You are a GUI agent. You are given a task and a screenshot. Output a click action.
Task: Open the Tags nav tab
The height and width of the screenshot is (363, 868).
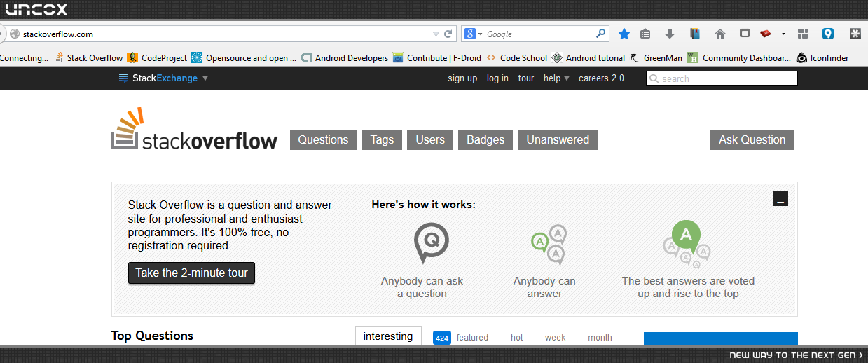point(382,139)
